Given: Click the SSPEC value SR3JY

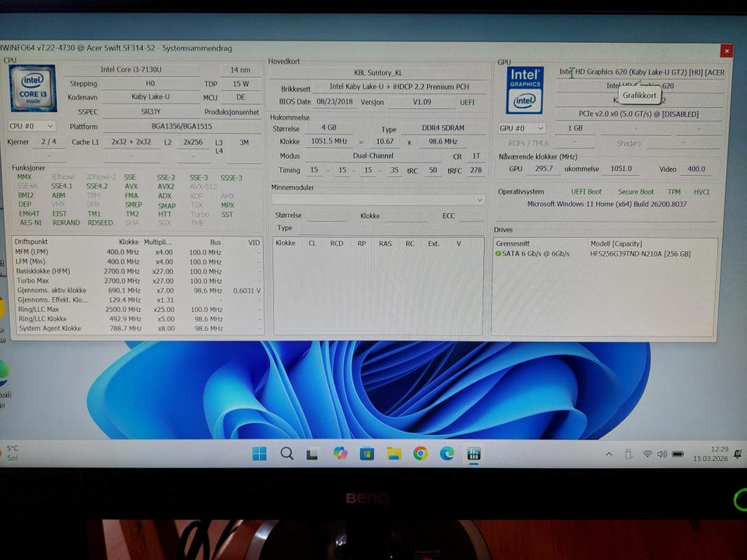Looking at the screenshot, I should point(150,111).
